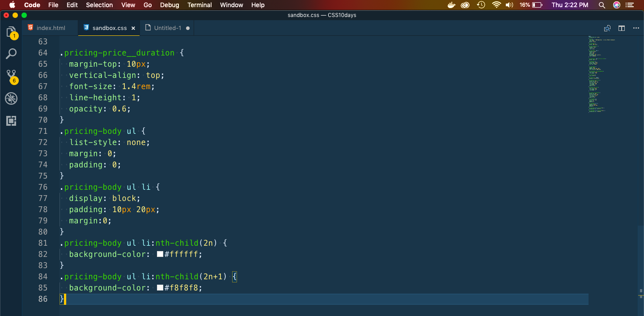Click the Open Changes icon in editor toolbar
Screen dimensions: 644x316
click(607, 28)
